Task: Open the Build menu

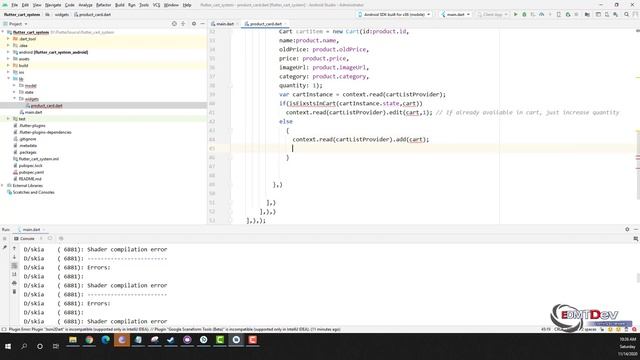Action: (x=120, y=5)
